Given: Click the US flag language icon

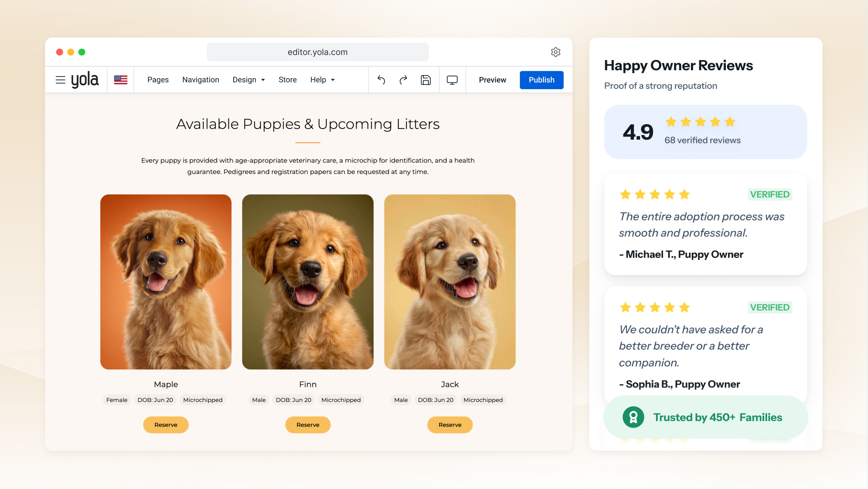Looking at the screenshot, I should click(121, 80).
